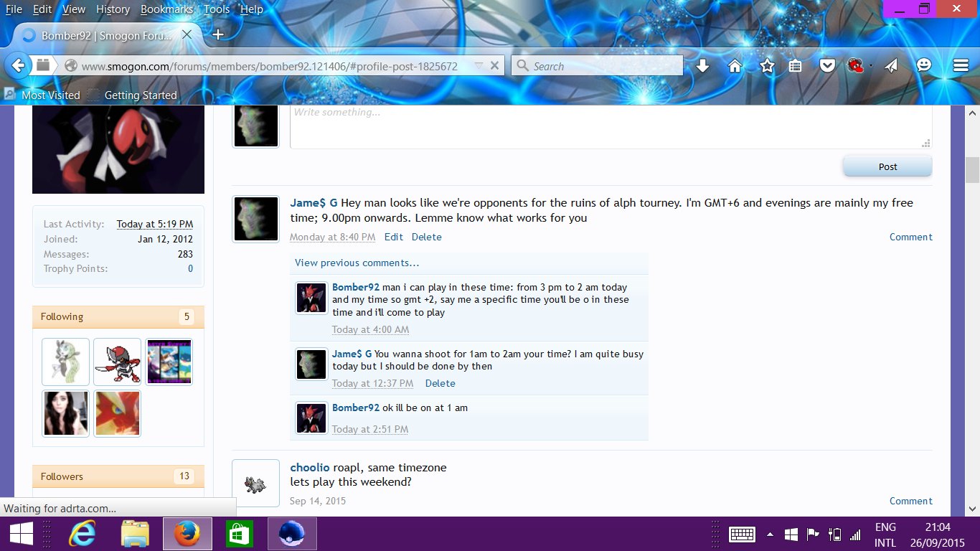Image resolution: width=980 pixels, height=551 pixels.
Task: Open new tab with plus button
Action: pos(218,34)
